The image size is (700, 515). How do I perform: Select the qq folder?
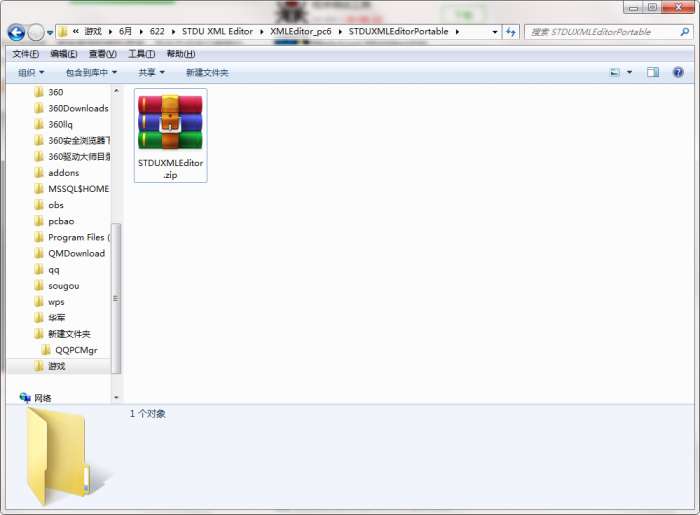pos(47,270)
